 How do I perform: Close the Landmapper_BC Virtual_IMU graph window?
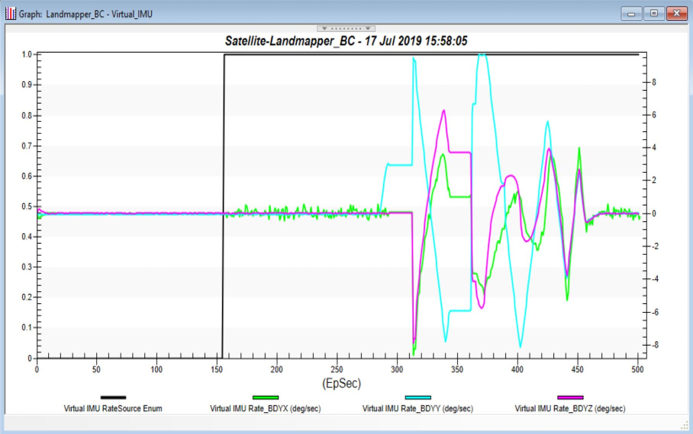[x=677, y=13]
